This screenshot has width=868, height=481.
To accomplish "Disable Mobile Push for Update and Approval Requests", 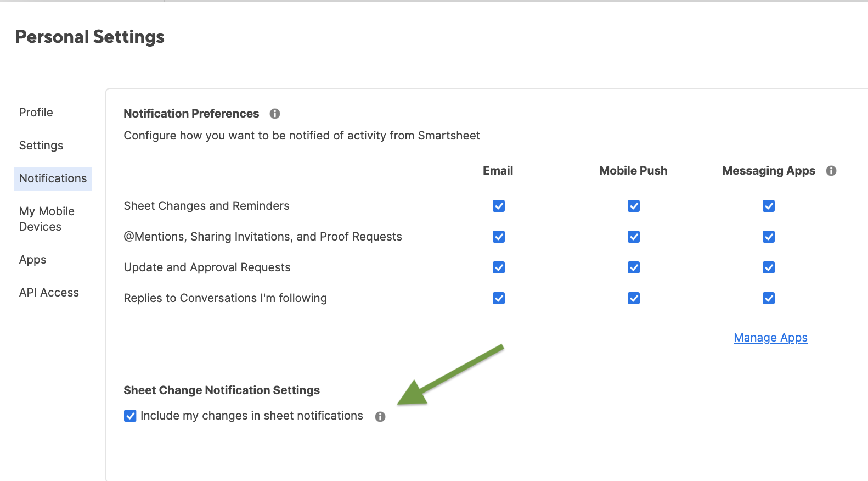I will 634,267.
